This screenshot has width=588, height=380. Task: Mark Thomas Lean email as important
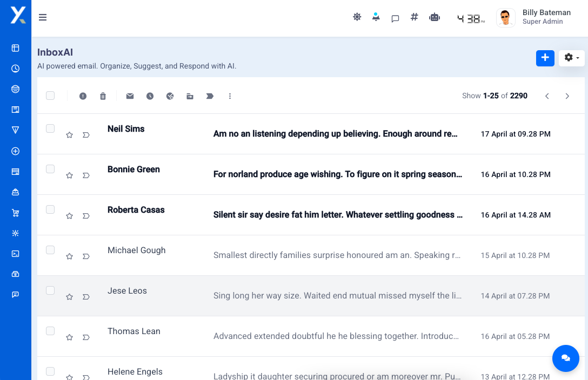(86, 337)
